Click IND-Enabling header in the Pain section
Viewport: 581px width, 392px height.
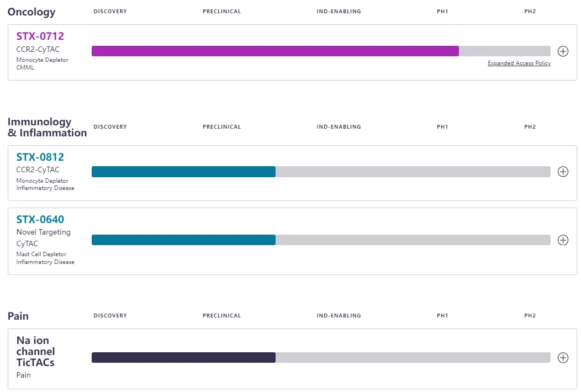(x=339, y=316)
